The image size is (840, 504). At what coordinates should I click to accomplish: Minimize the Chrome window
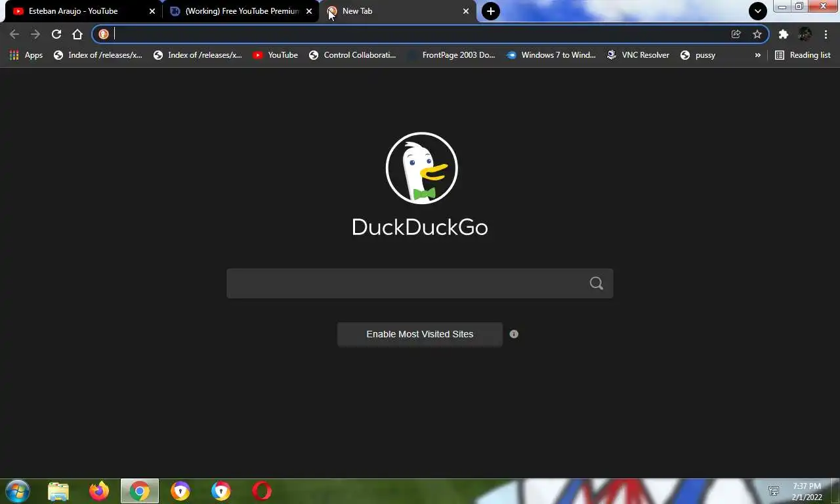[x=782, y=7]
